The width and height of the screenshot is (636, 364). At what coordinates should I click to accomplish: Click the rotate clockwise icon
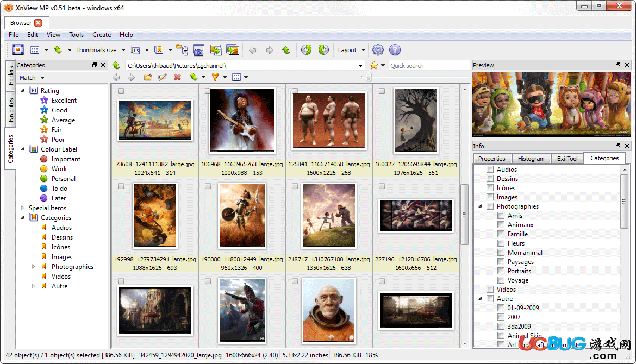pyautogui.click(x=323, y=50)
